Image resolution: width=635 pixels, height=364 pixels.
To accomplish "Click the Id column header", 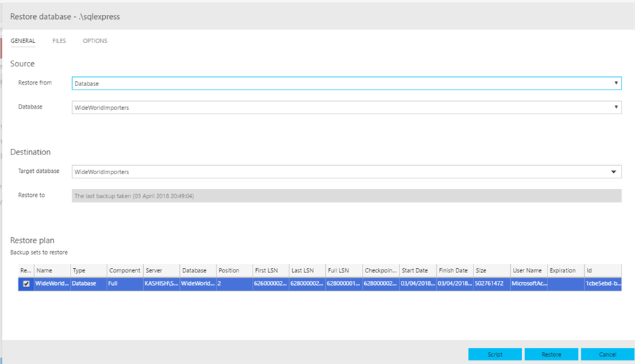I will pos(603,270).
